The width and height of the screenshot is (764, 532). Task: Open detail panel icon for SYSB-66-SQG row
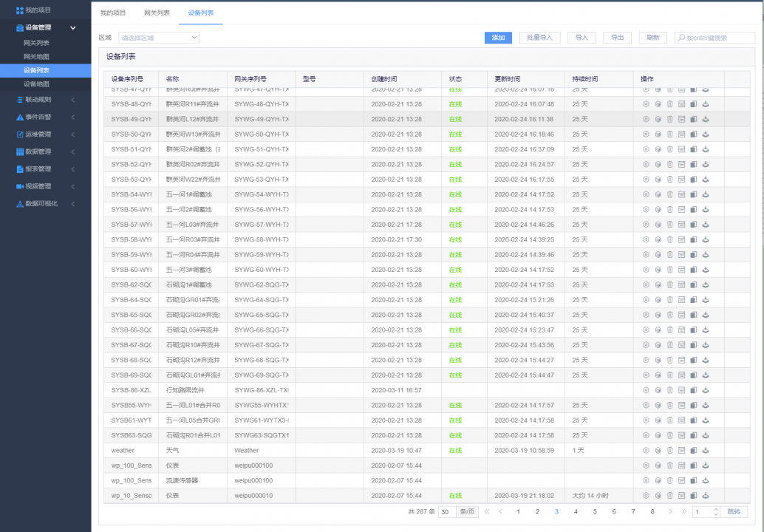(x=682, y=330)
